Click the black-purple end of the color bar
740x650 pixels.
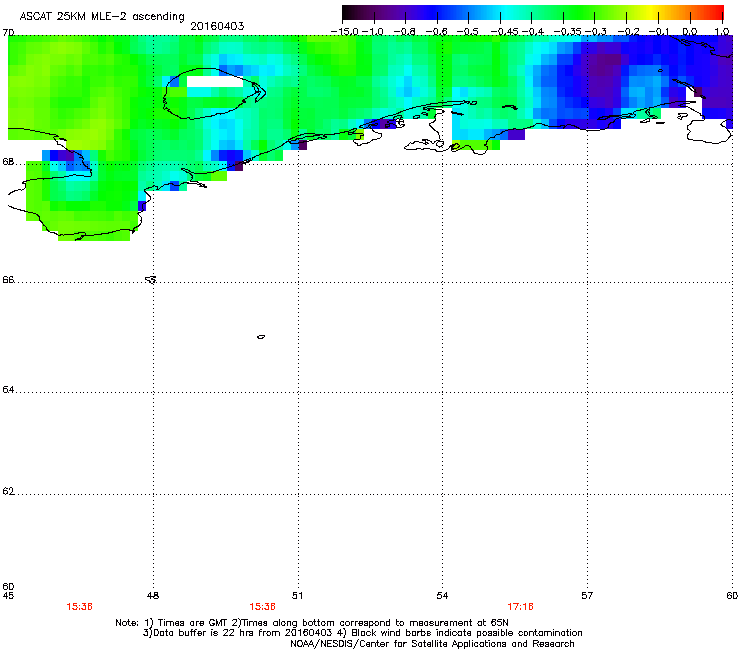[350, 12]
